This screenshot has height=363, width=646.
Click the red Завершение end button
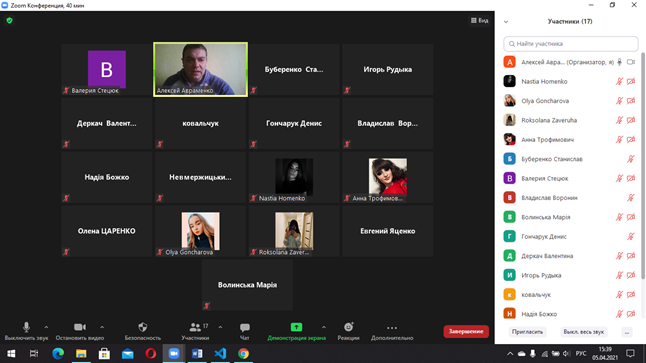click(x=466, y=331)
